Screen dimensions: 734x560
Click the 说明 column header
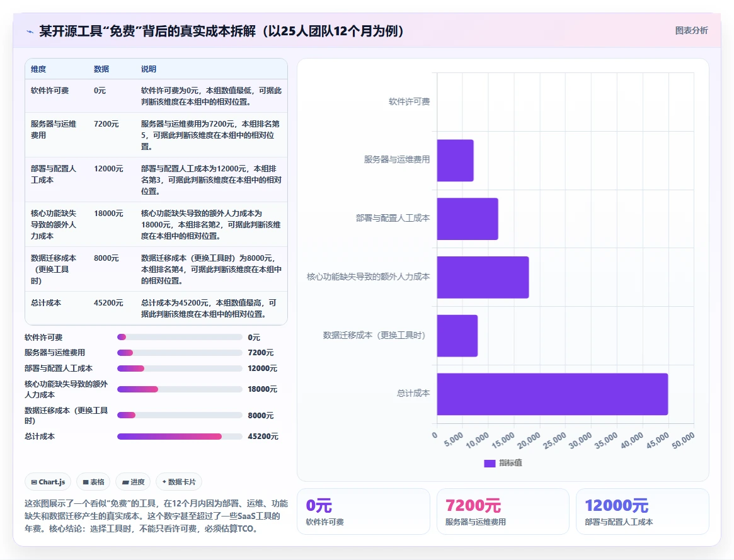(x=149, y=69)
